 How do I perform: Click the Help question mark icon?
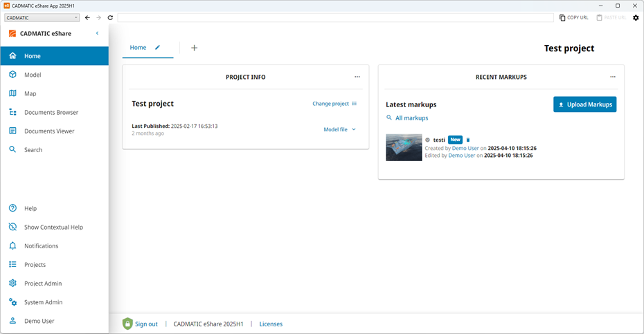tap(12, 208)
